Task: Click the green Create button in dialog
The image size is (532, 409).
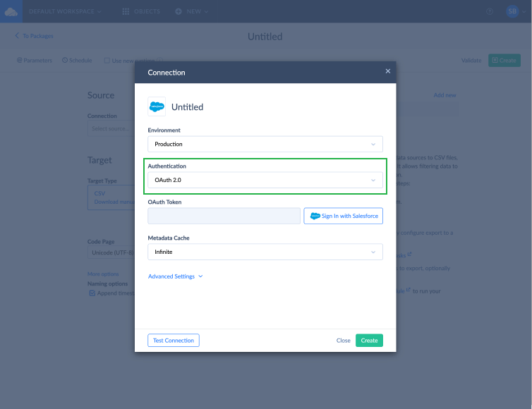Action: [369, 341]
